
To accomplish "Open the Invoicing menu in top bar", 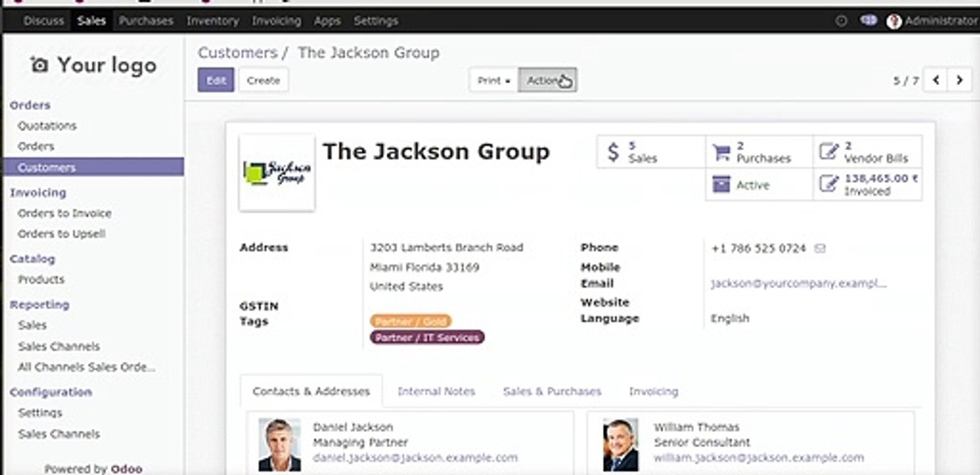I will tap(276, 21).
